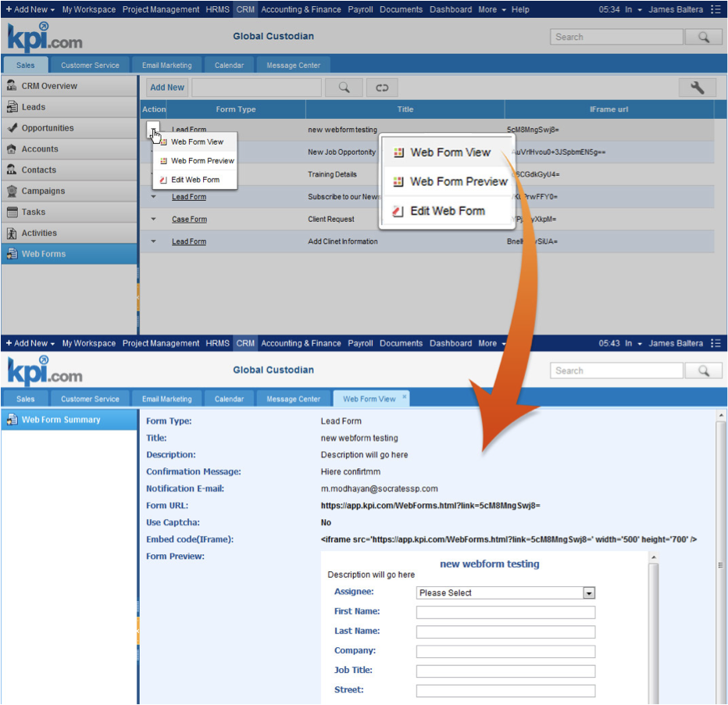The image size is (728, 705).
Task: Select the Opportunities checkmark icon
Action: pyautogui.click(x=12, y=127)
